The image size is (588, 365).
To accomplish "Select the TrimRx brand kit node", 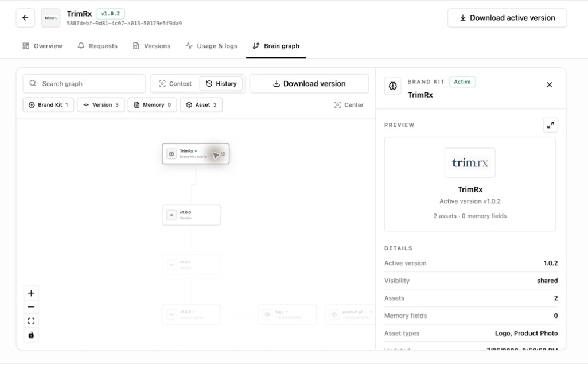I will (196, 153).
